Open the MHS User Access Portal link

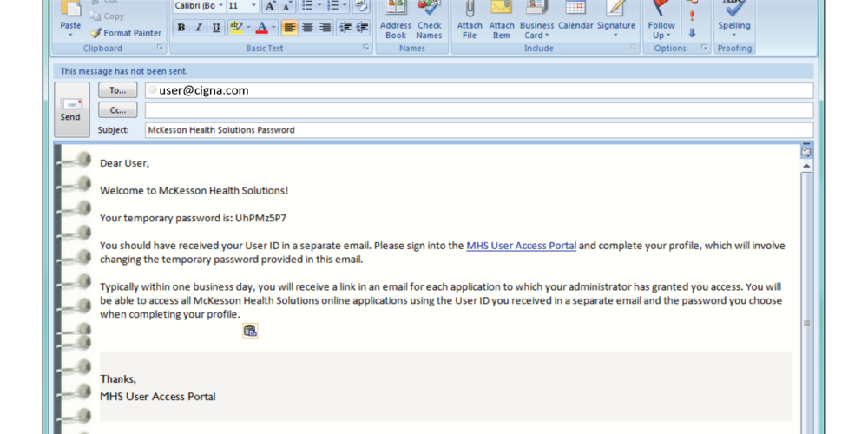[521, 246]
